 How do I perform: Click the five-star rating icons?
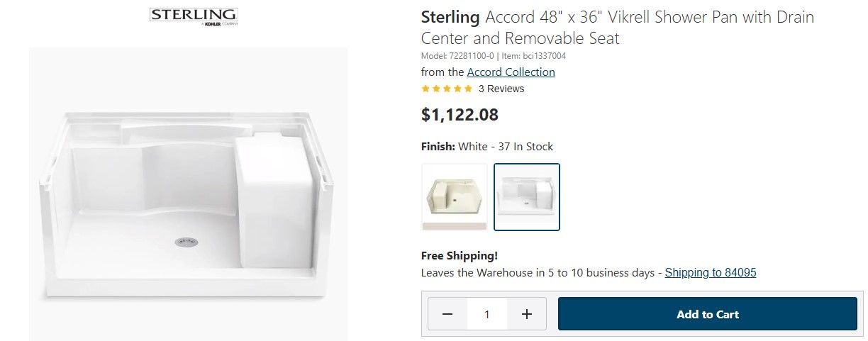(447, 89)
